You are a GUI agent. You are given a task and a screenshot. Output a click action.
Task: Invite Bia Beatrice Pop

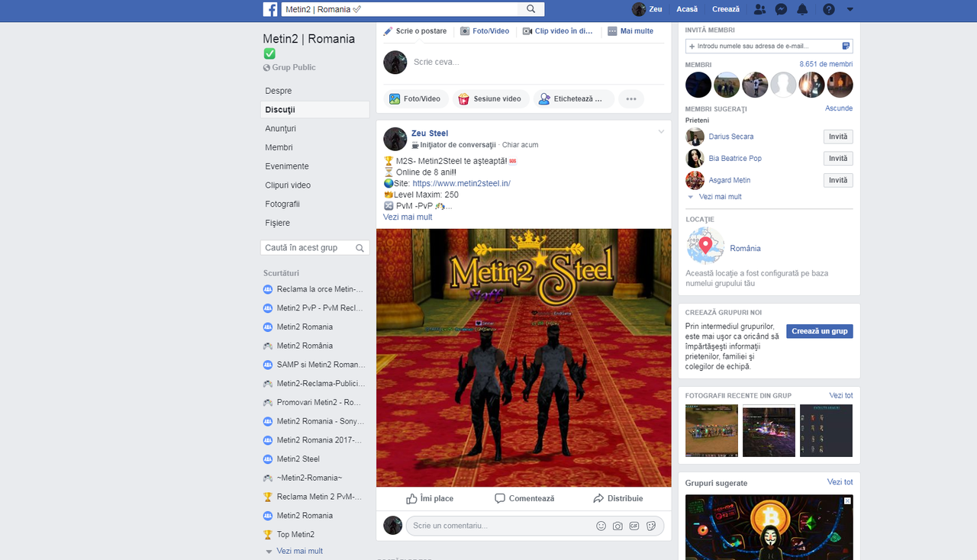click(838, 159)
